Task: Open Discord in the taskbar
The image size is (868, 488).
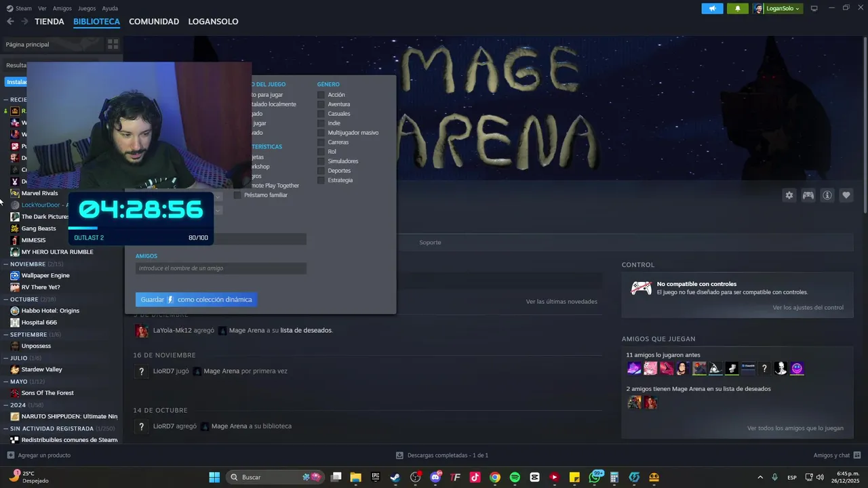Action: click(435, 477)
